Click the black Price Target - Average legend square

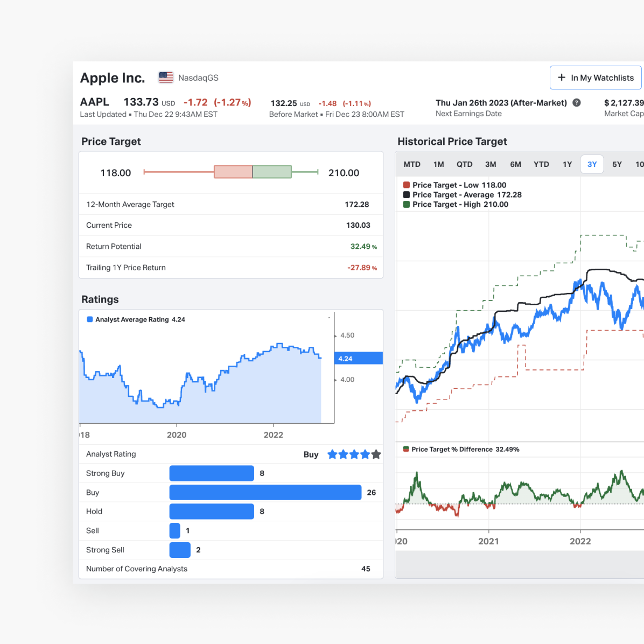click(405, 194)
